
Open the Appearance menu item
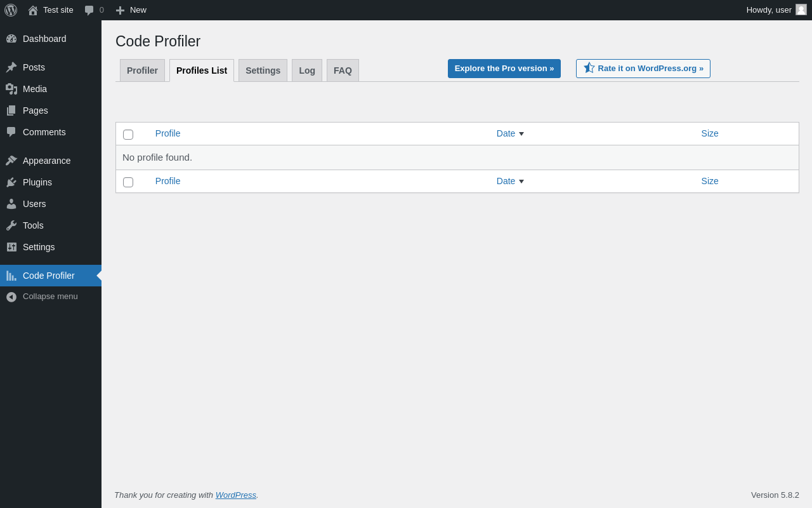51,161
